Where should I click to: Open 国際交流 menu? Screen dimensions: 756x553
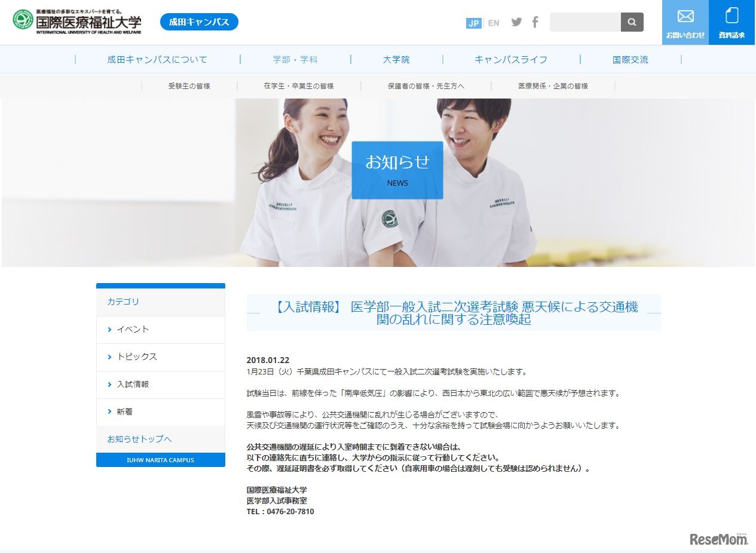630,60
